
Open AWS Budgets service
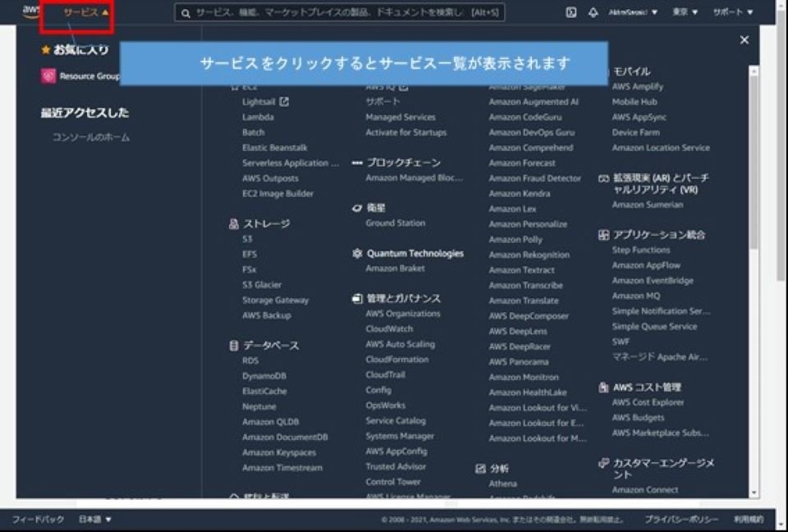638,417
